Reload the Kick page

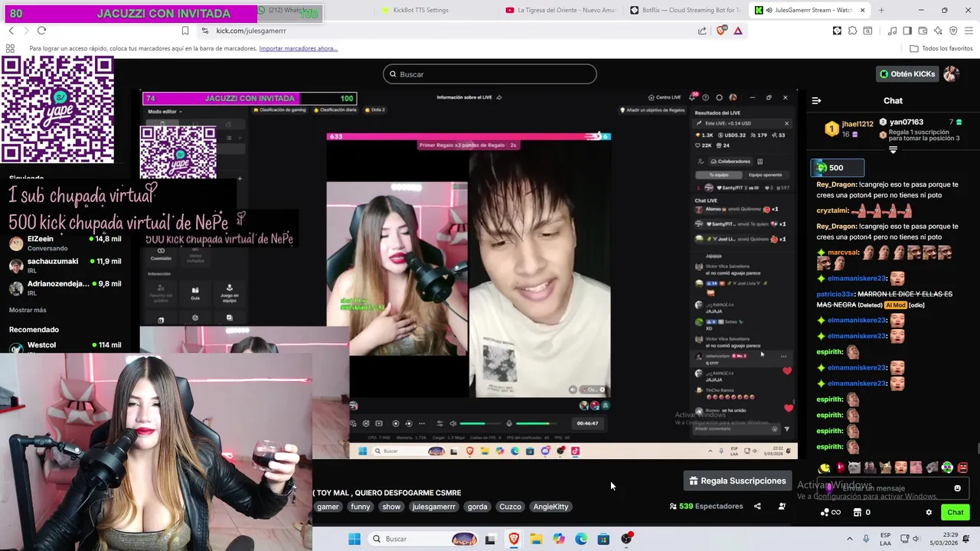coord(41,31)
